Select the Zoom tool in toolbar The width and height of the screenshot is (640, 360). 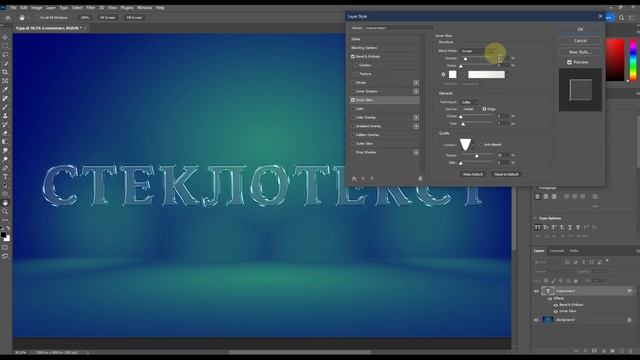[5, 211]
